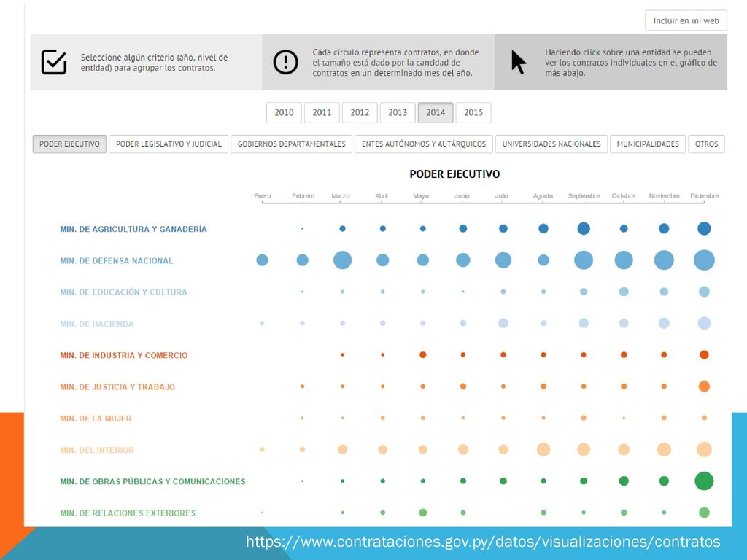The width and height of the screenshot is (747, 560).
Task: Choose Municipalidades filter
Action: click(648, 144)
